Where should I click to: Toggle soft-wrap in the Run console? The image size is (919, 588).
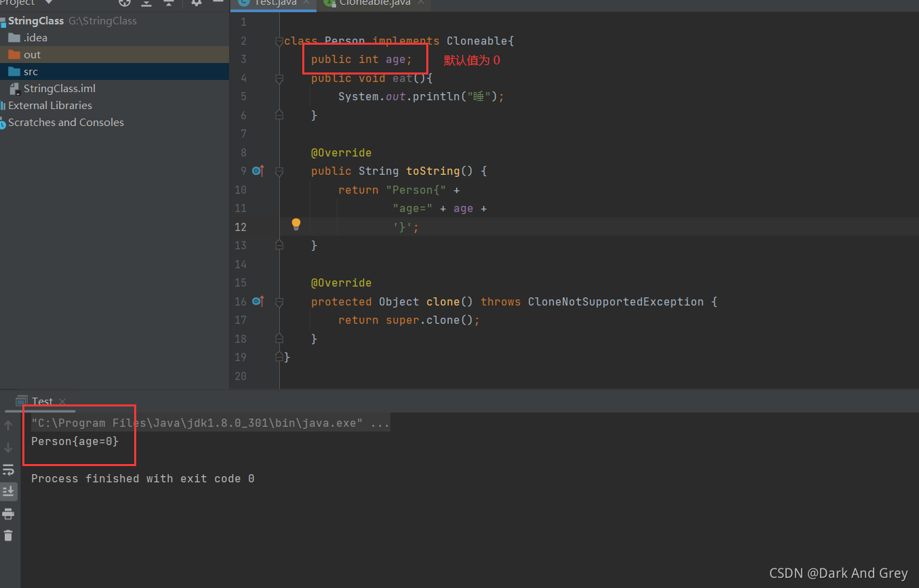tap(8, 469)
